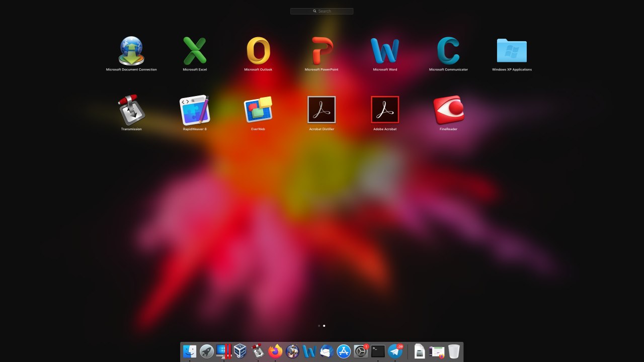Open the document file icon in Dock

420,351
